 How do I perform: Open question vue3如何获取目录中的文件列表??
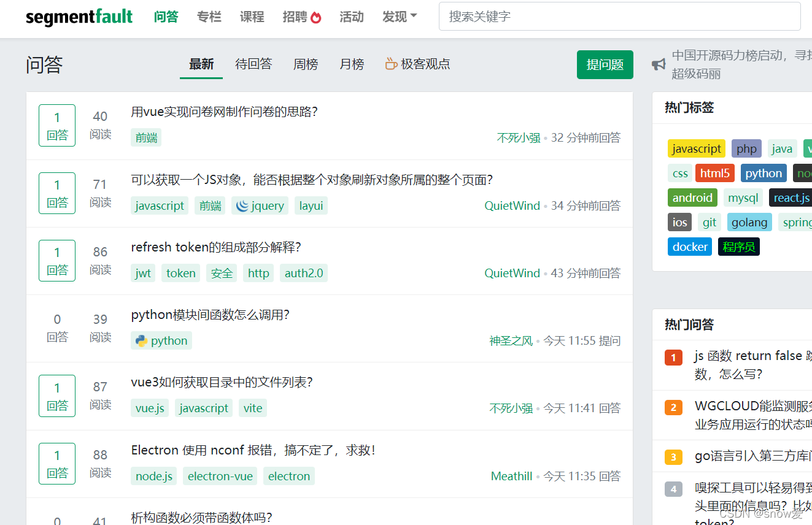(x=222, y=382)
